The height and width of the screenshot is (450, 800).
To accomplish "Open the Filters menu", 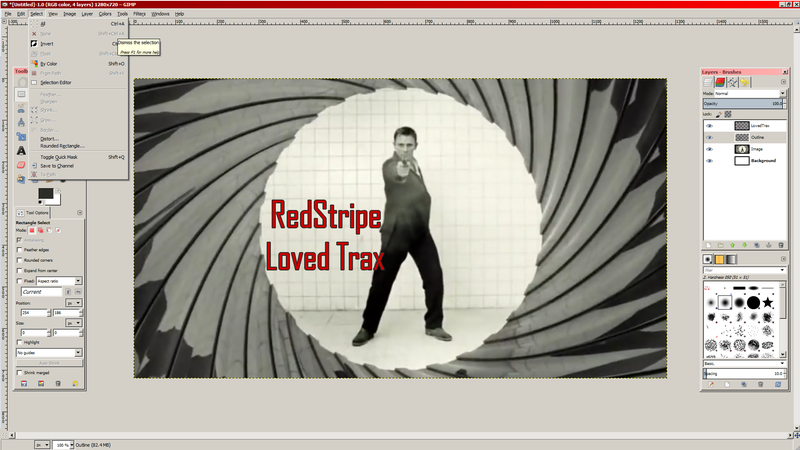I will click(x=139, y=14).
